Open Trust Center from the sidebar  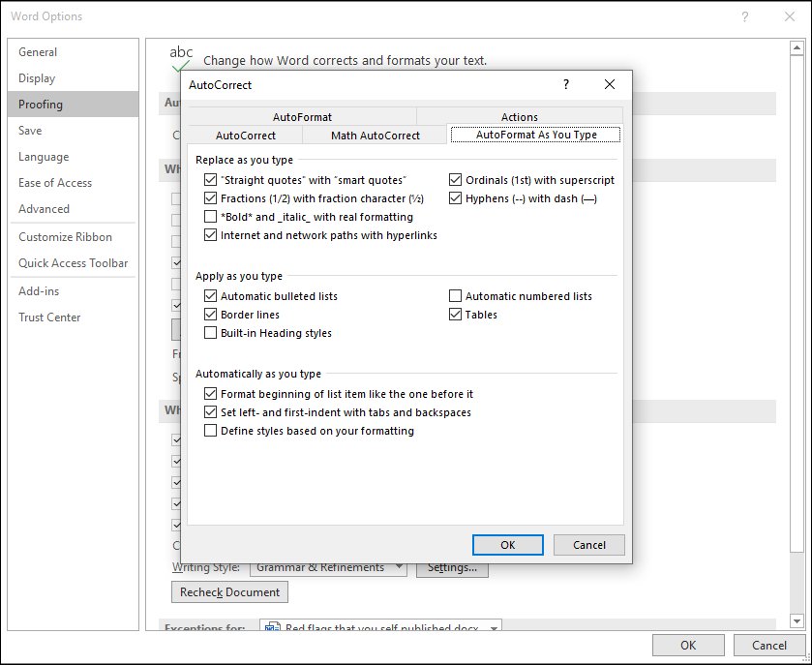point(49,317)
